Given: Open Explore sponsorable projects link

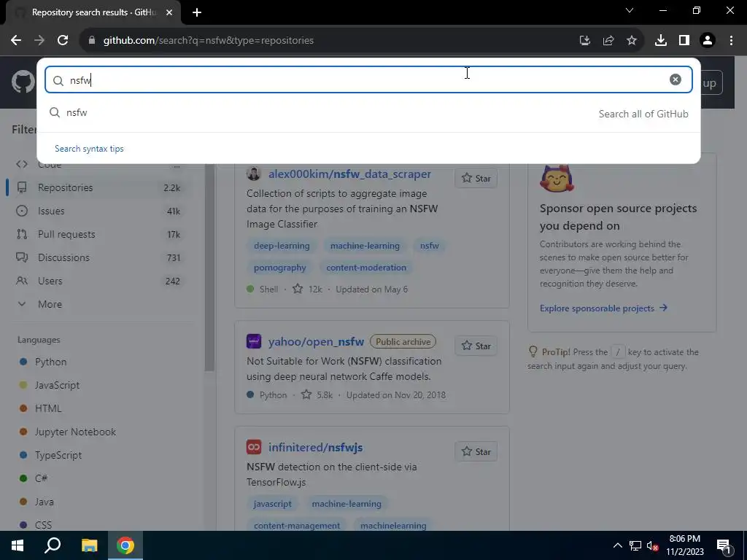Looking at the screenshot, I should [603, 308].
